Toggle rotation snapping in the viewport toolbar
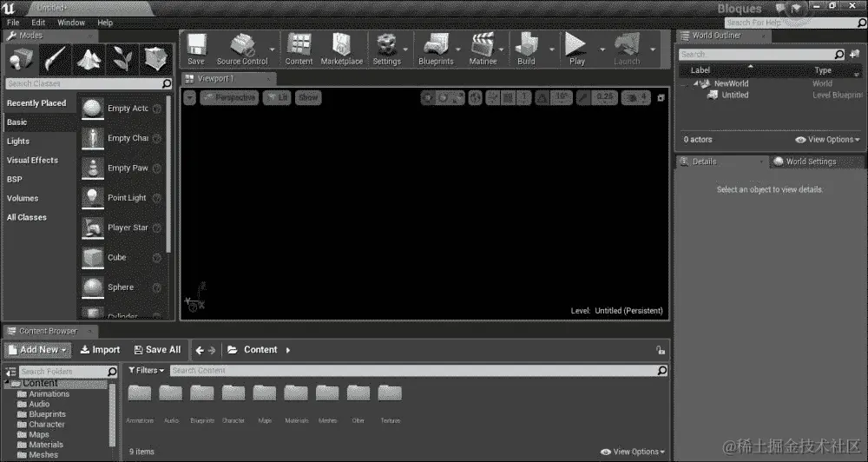The height and width of the screenshot is (462, 868). (x=542, y=98)
